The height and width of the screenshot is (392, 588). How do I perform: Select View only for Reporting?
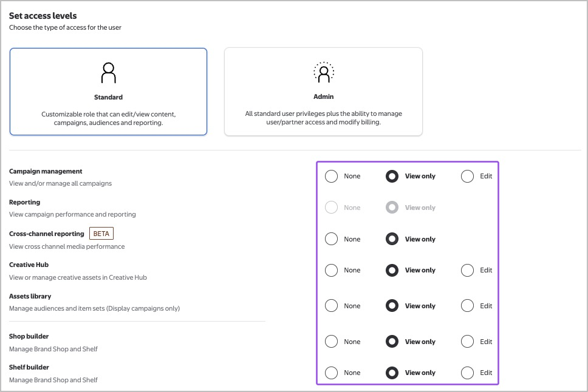[392, 208]
